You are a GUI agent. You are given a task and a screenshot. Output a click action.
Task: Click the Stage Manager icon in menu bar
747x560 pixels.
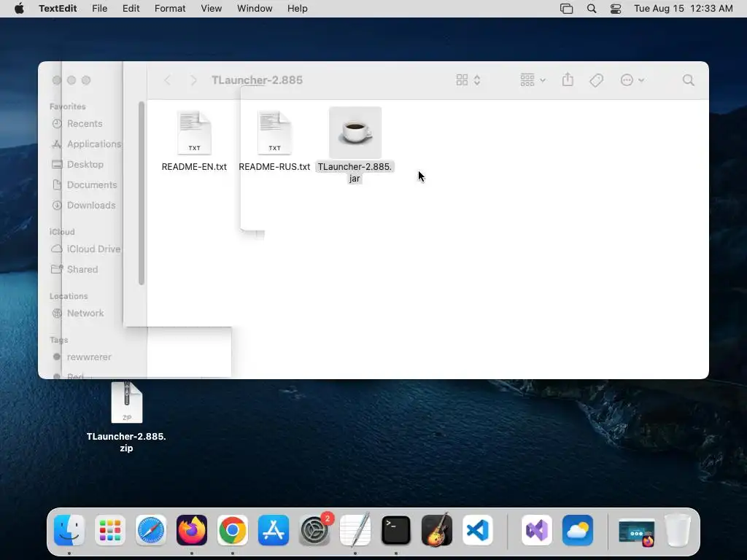tap(566, 9)
